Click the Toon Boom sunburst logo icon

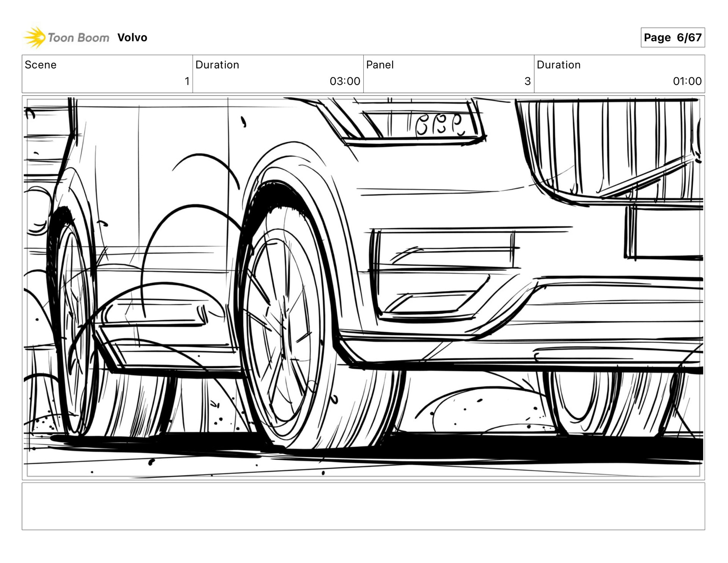click(35, 38)
